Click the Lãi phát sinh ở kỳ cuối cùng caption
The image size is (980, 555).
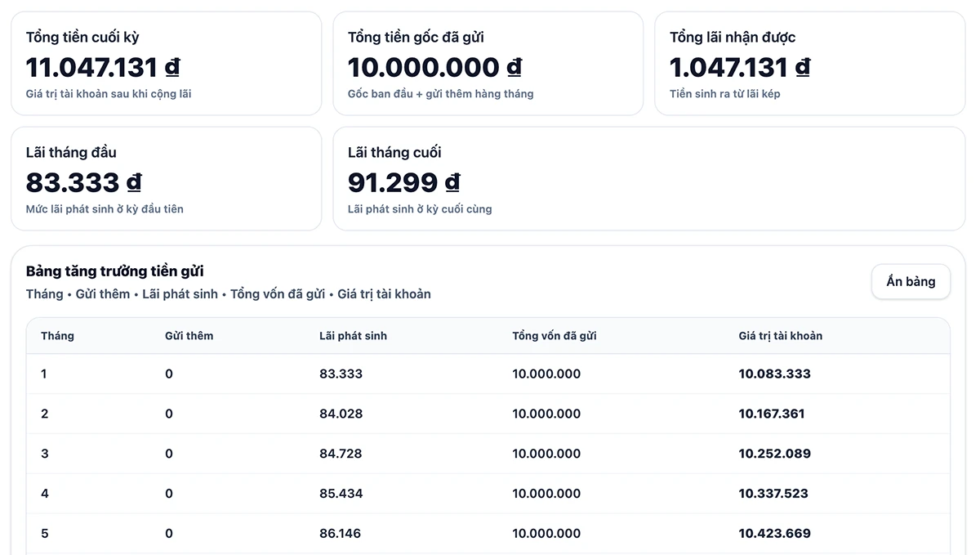[x=420, y=209]
